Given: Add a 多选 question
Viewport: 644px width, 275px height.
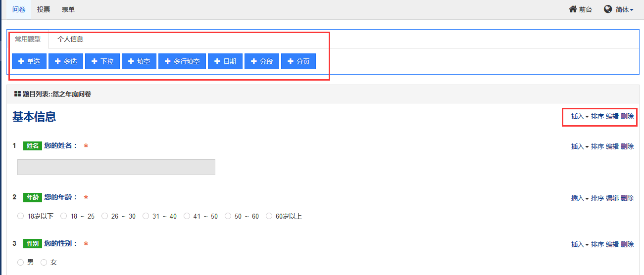Looking at the screenshot, I should (66, 61).
